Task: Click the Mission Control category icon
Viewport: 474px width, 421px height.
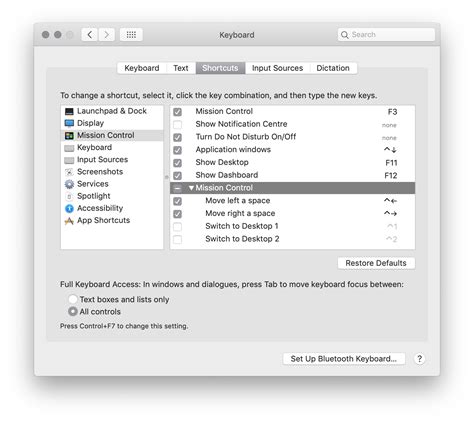Action: pos(69,135)
